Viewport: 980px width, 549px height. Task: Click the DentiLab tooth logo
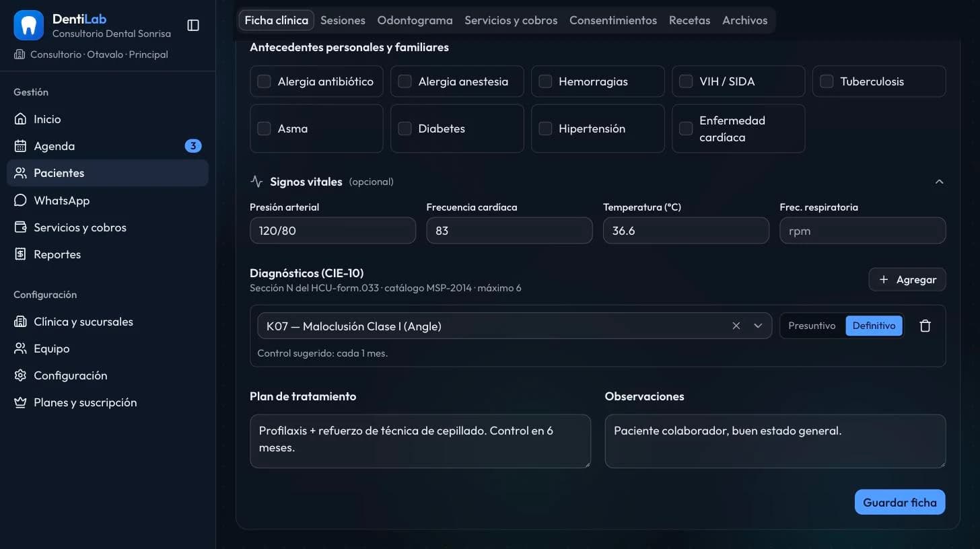tap(28, 26)
